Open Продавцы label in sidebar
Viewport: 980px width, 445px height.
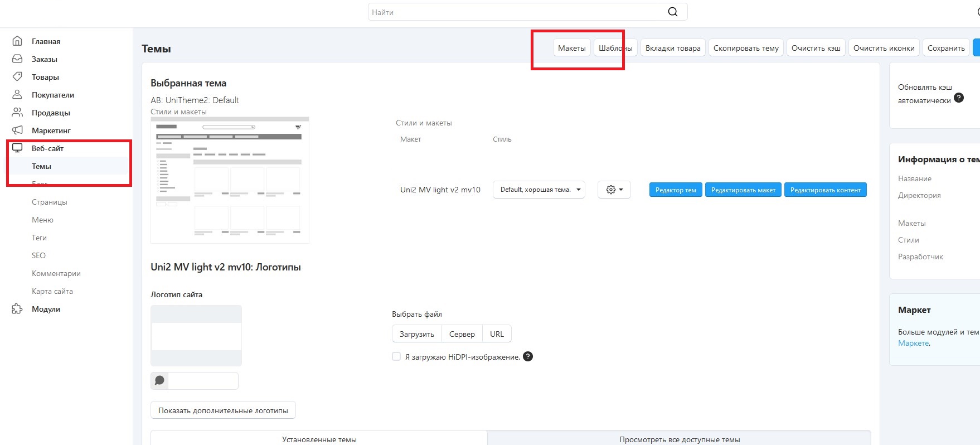coord(51,113)
